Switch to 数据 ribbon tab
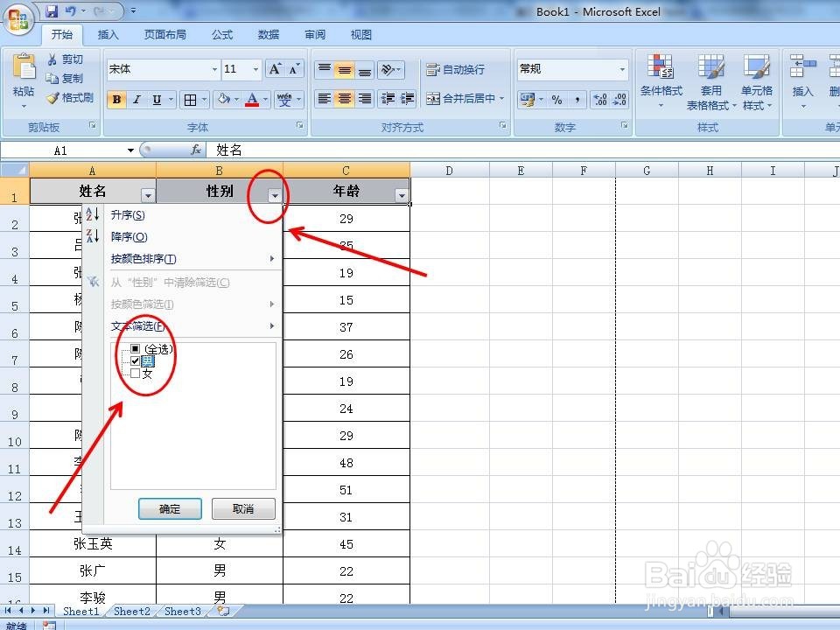The image size is (840, 630). [269, 35]
